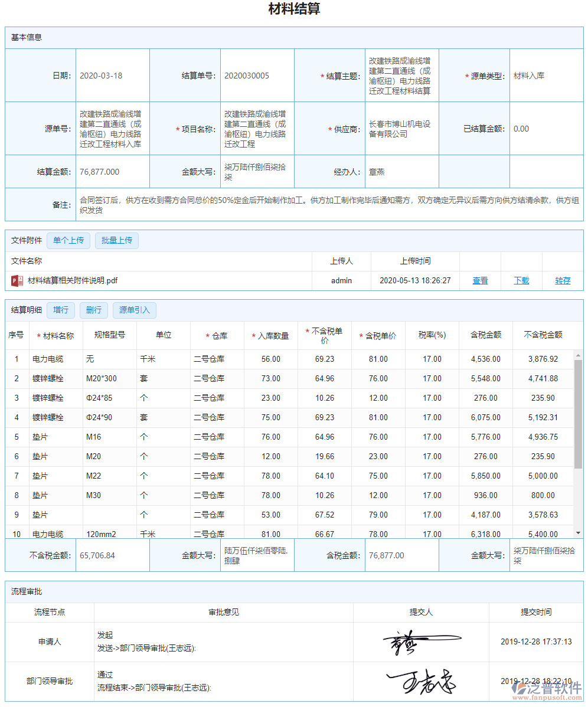Viewport: 588px width, 707px height.
Task: Click the 下载 download link
Action: pos(521,280)
